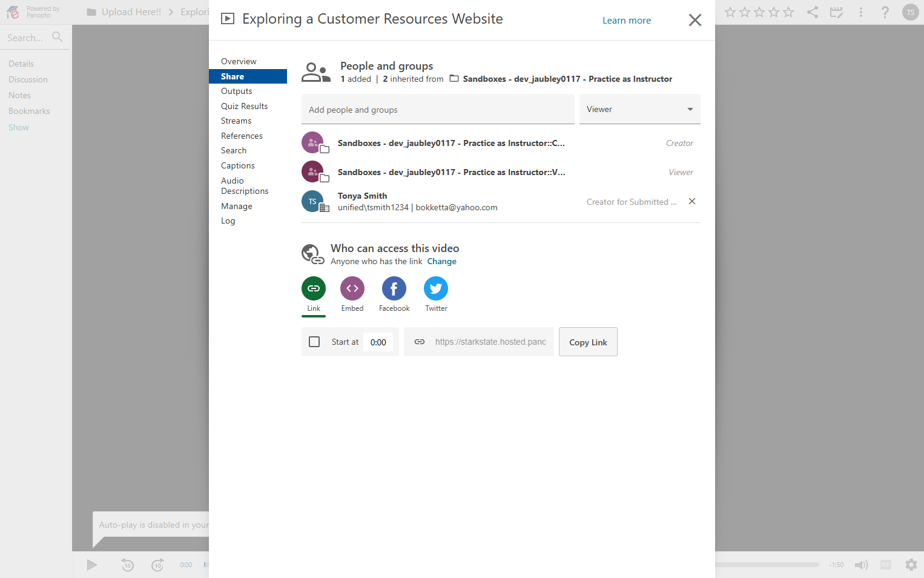Open the edit video icon in top bar
Image resolution: width=924 pixels, height=578 pixels.
coord(836,12)
